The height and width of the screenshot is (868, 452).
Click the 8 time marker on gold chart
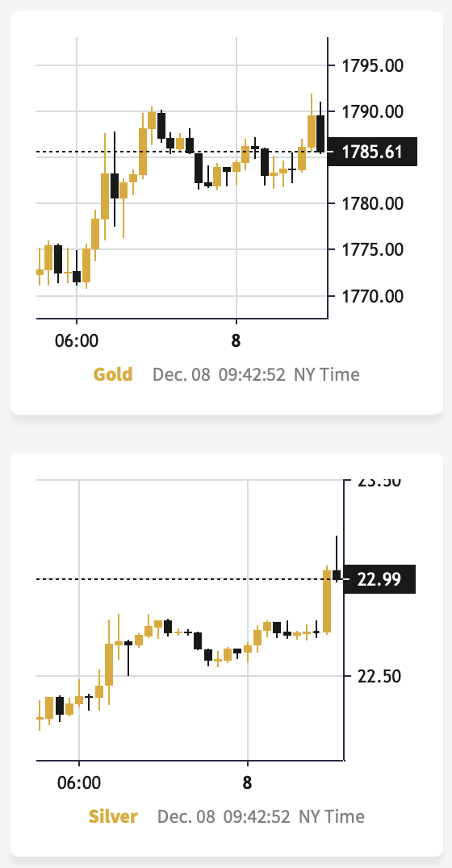[x=236, y=340]
